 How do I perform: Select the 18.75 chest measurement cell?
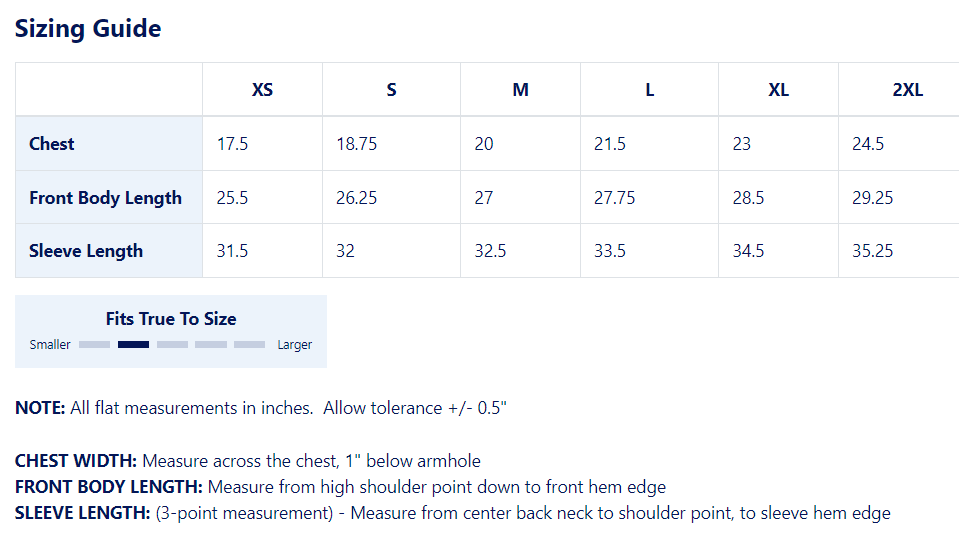[356, 144]
